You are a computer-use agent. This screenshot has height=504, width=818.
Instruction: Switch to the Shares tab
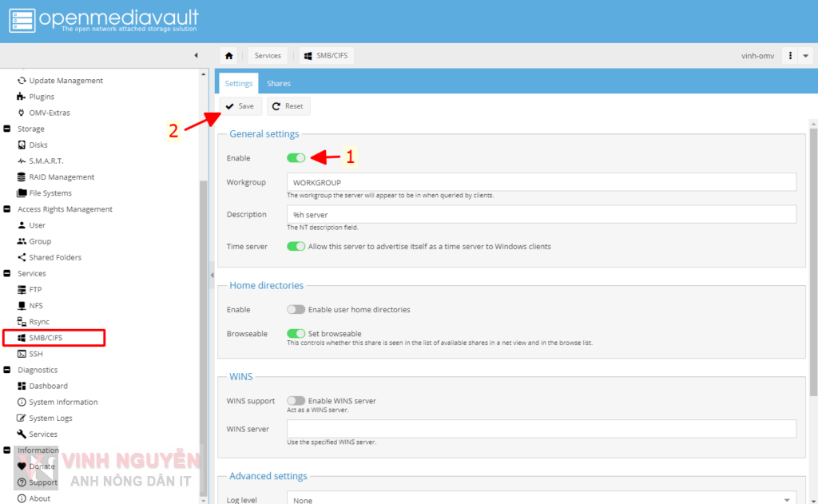coord(278,82)
